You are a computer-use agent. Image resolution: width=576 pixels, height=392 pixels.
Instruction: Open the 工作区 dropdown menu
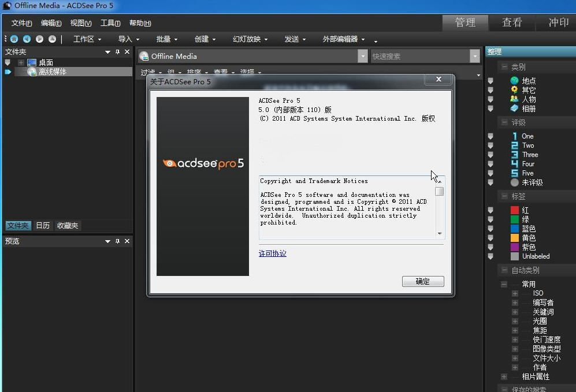pyautogui.click(x=87, y=39)
